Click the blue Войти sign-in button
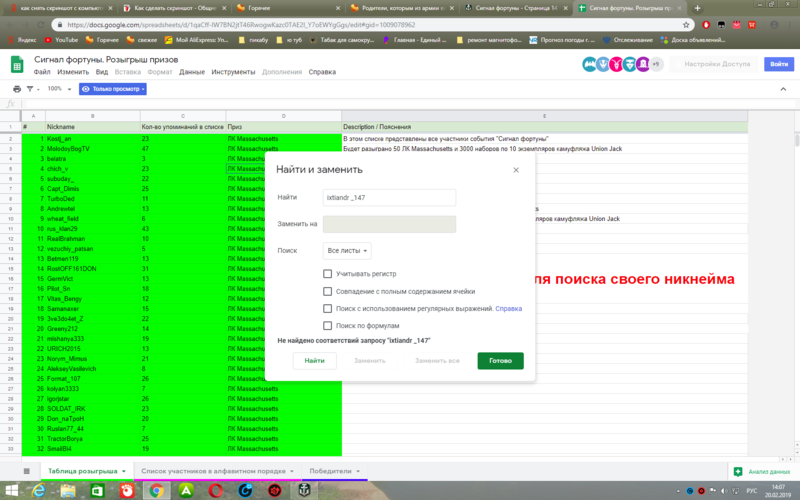Screen dimensions: 800x500 [779, 64]
